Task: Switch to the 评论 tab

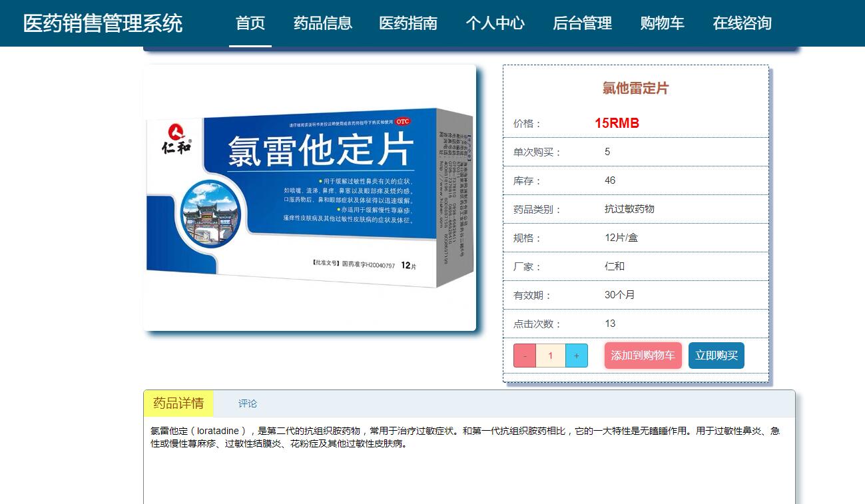Action: click(248, 403)
